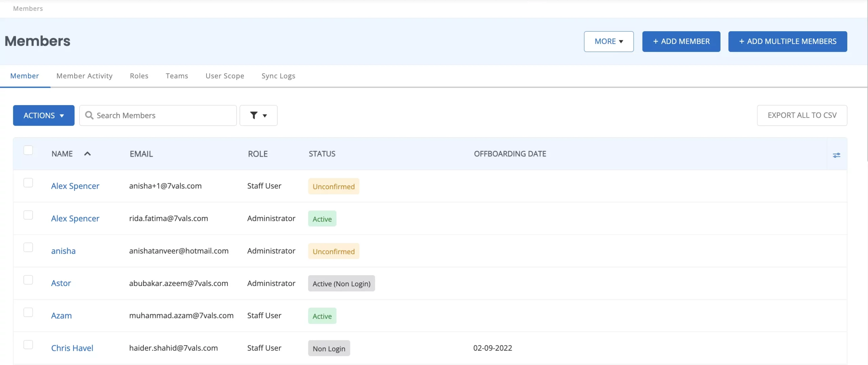The image size is (868, 365).
Task: Click Export All to CSV
Action: pos(802,115)
